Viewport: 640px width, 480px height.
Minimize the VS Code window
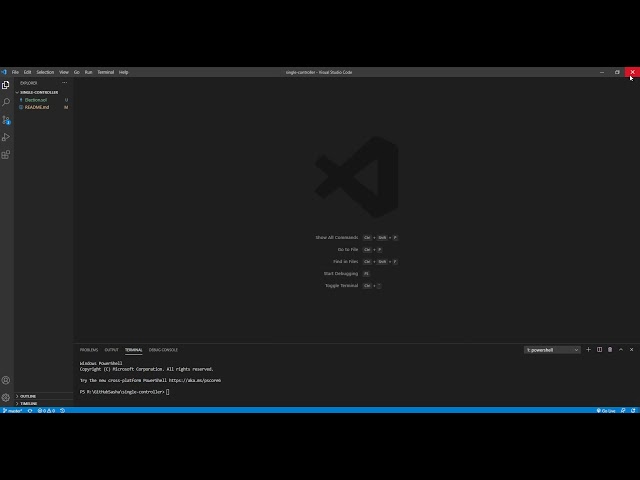tap(602, 72)
